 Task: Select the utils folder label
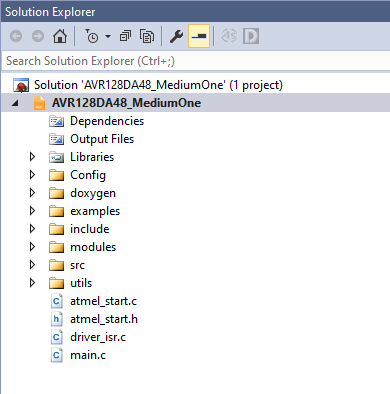81,283
